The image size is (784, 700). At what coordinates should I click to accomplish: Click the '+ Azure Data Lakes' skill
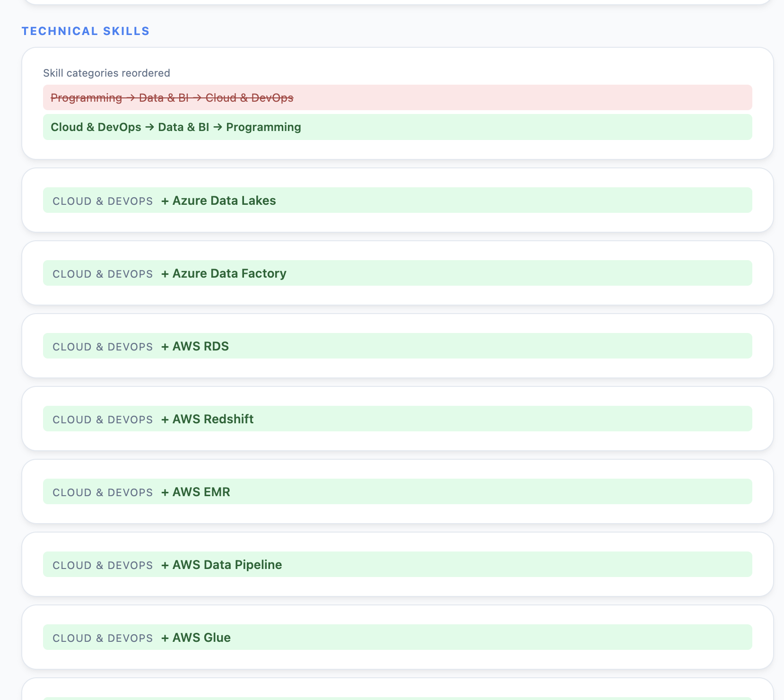218,201
